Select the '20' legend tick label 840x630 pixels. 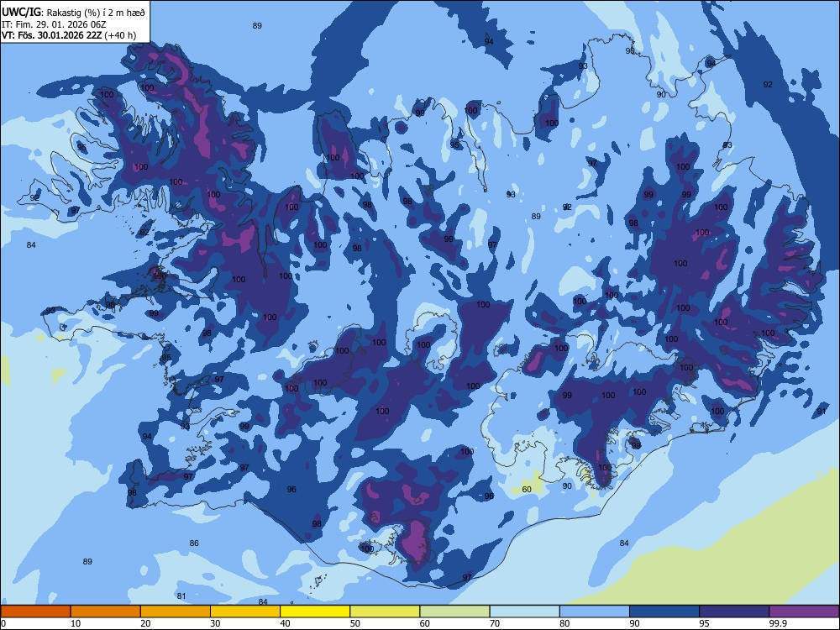coord(145,623)
